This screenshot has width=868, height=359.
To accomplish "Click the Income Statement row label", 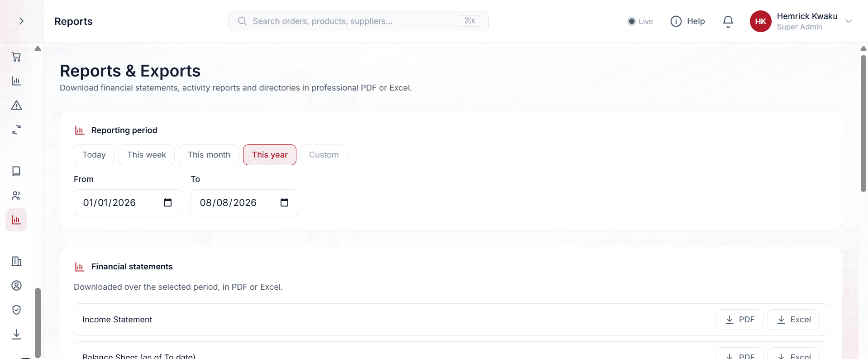I will [x=117, y=320].
